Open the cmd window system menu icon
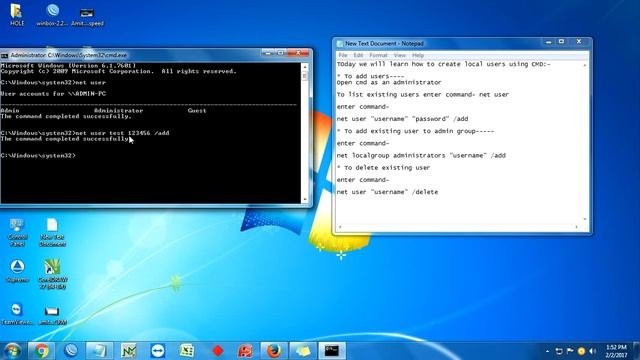640x360 pixels. pos(4,55)
